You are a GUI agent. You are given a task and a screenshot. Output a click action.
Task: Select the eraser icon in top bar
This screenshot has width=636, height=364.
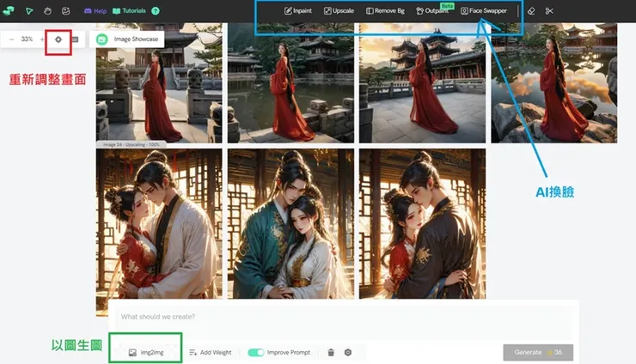(531, 11)
